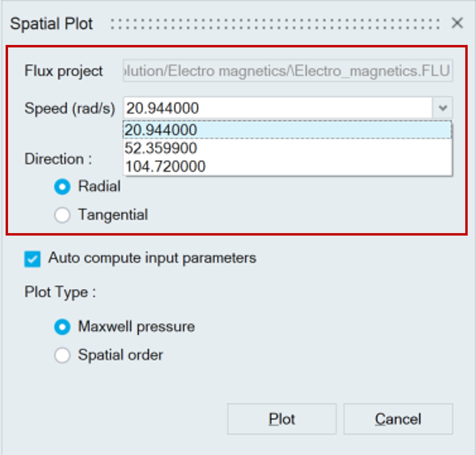Click the dotted drag handle in title bar
The height and width of the screenshot is (455, 476).
(x=275, y=24)
